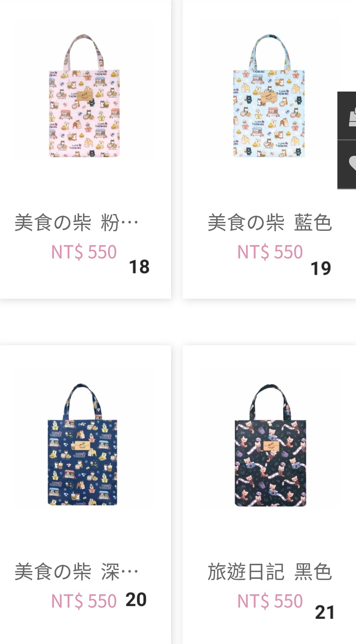Screen dimensions: 356x644
Task: Select the navy blue 美食の柴 bag thumbnail
Action: click(83, 445)
